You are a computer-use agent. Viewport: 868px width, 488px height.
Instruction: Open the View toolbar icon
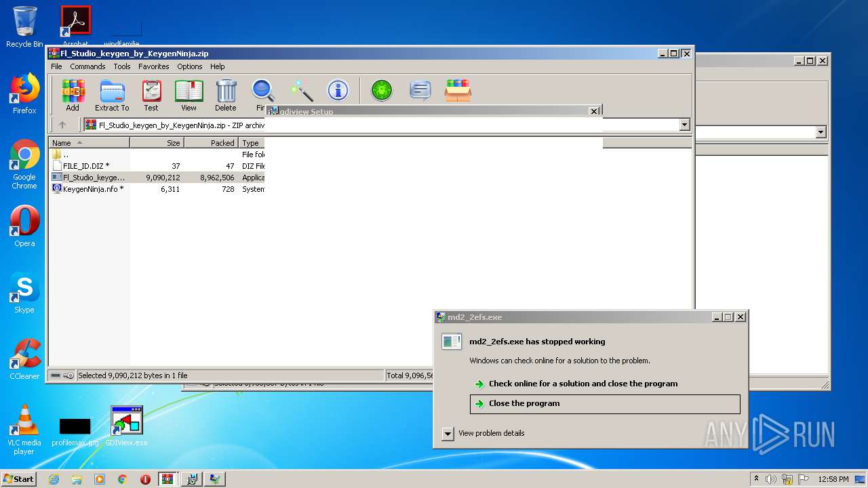[x=189, y=96]
